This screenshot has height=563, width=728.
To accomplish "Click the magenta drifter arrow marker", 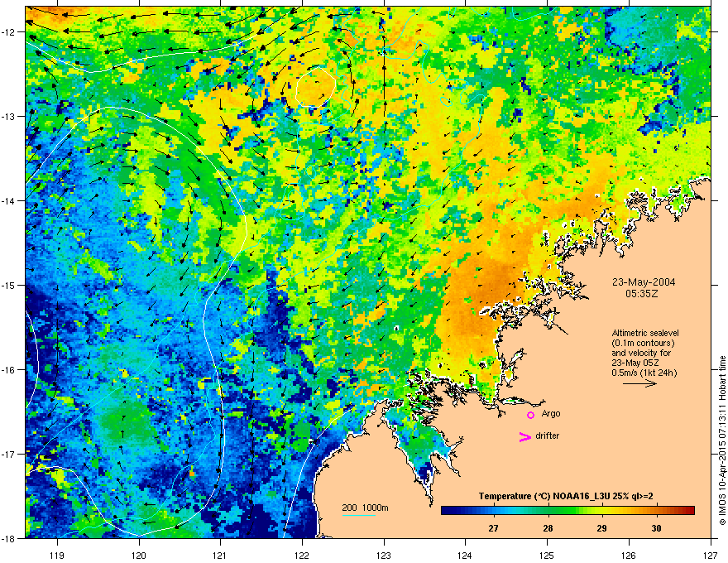I will pyautogui.click(x=525, y=436).
